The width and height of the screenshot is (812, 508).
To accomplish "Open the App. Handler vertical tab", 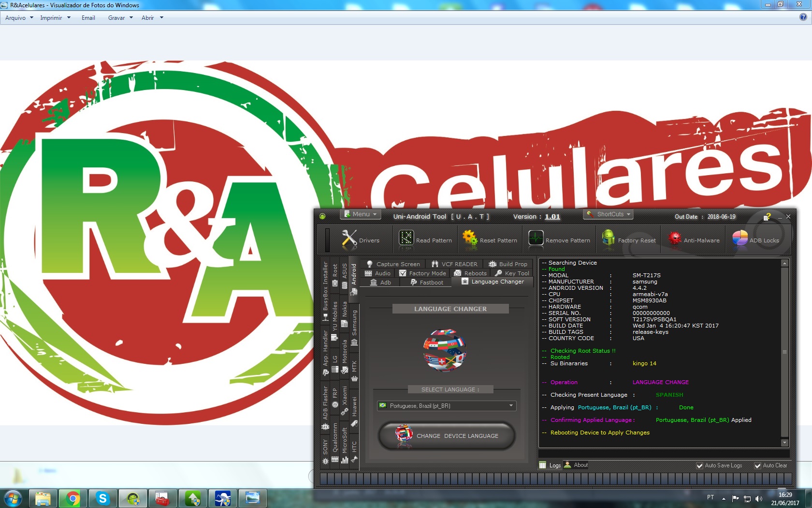I will (x=325, y=354).
